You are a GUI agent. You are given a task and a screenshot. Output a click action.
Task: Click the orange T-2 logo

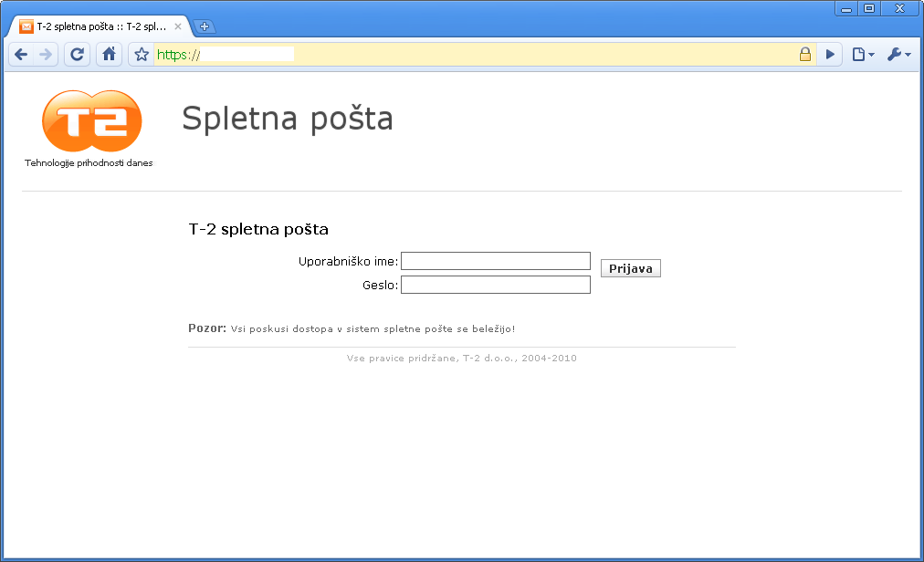(91, 121)
